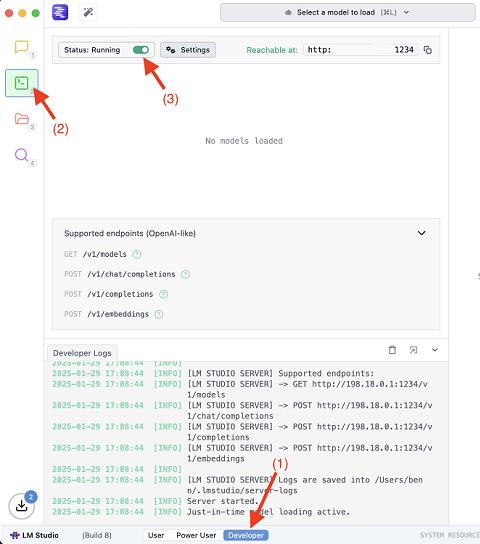Select Developer mode

coord(246,535)
